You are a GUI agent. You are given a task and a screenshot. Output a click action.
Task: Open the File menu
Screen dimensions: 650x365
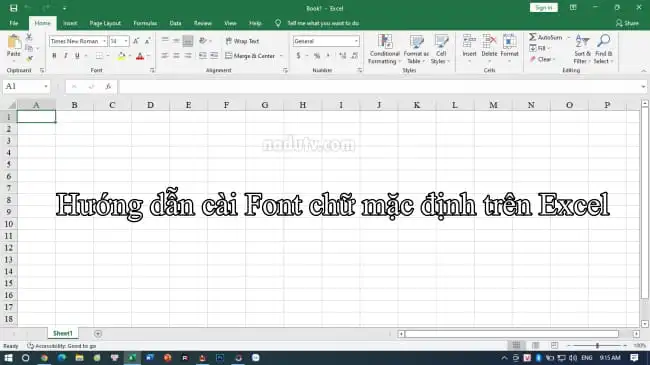(x=14, y=23)
